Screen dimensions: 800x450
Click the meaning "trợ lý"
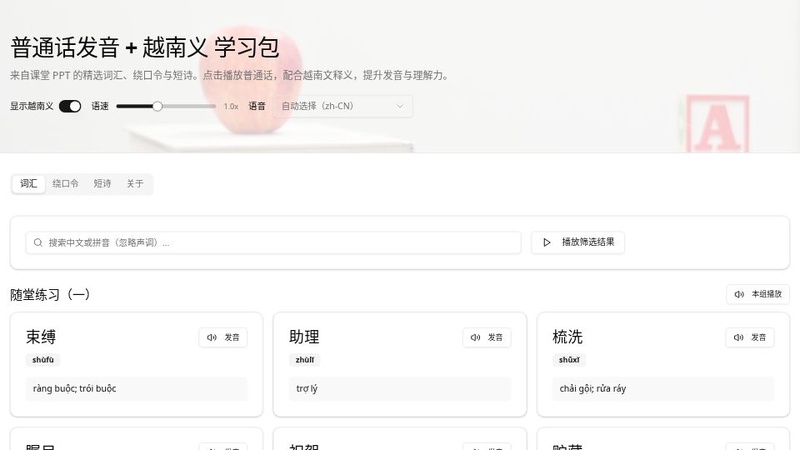[307, 389]
